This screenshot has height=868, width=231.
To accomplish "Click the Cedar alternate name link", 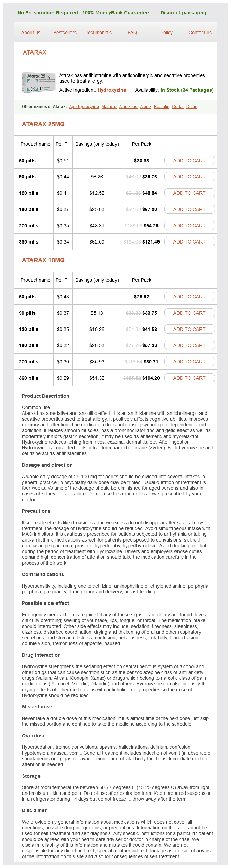I will [x=178, y=107].
